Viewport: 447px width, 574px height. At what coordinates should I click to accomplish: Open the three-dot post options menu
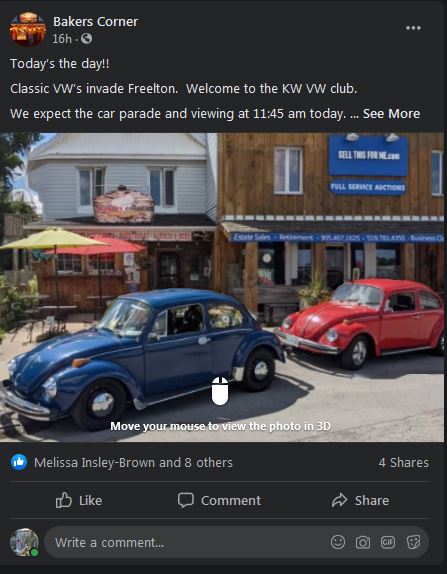pyautogui.click(x=413, y=28)
